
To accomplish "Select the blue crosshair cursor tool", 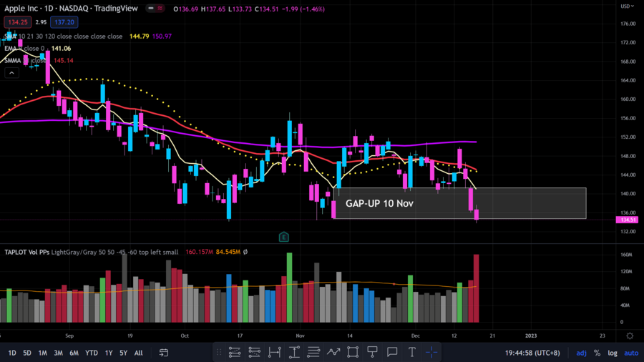I will click(431, 352).
